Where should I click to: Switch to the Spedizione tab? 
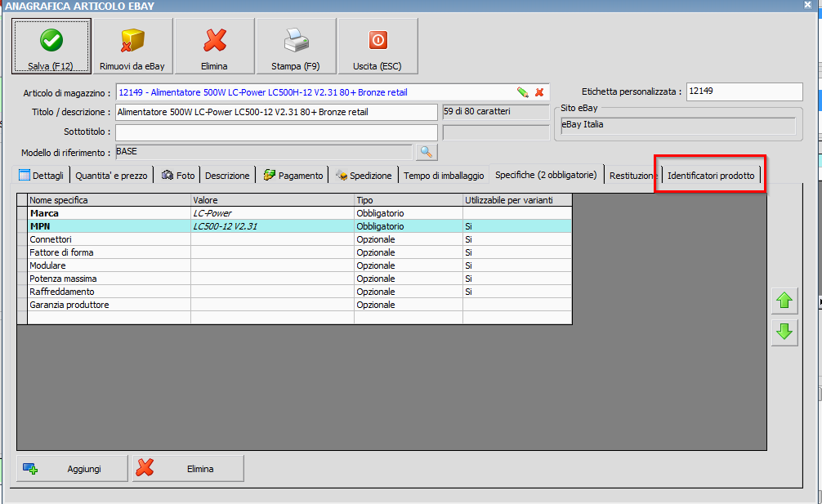click(364, 176)
